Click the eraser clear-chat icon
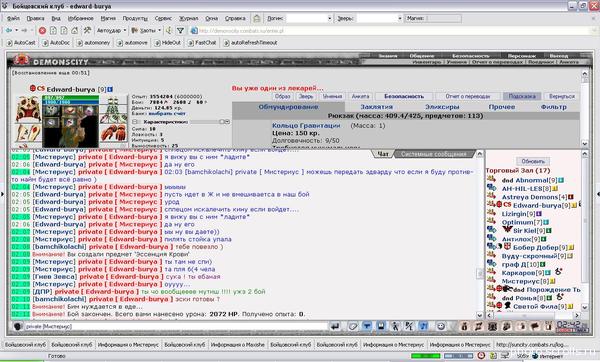This screenshot has width=600, height=362. pos(352,326)
